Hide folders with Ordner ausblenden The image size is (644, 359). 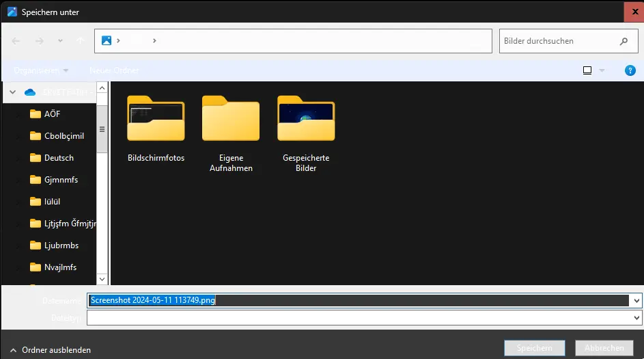50,350
